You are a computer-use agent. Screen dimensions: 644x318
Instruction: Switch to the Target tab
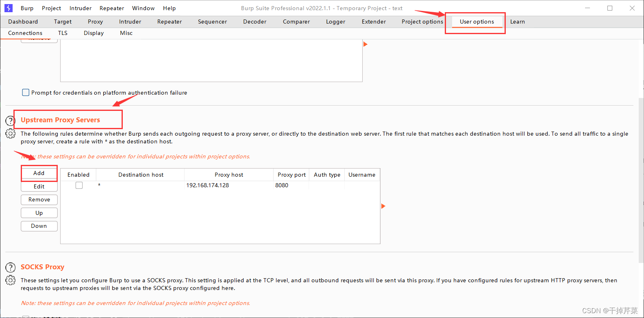coord(63,22)
